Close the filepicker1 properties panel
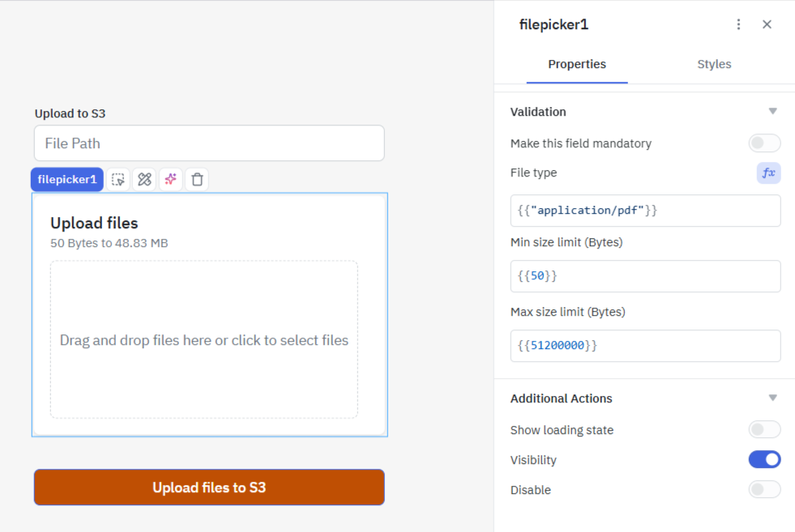Image resolution: width=795 pixels, height=532 pixels. point(767,24)
